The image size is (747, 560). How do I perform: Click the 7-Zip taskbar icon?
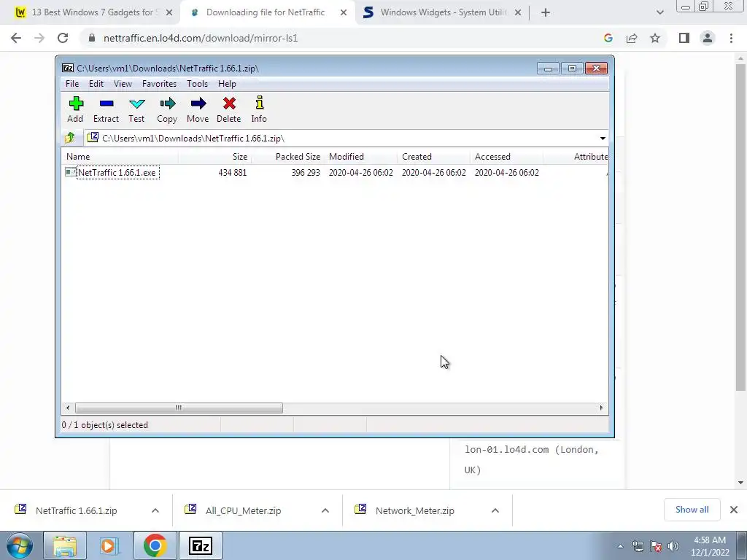201,545
